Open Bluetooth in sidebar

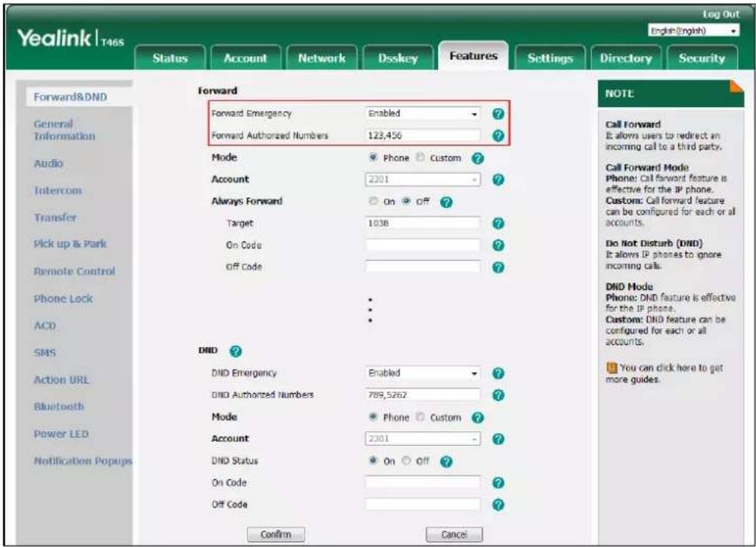point(59,407)
